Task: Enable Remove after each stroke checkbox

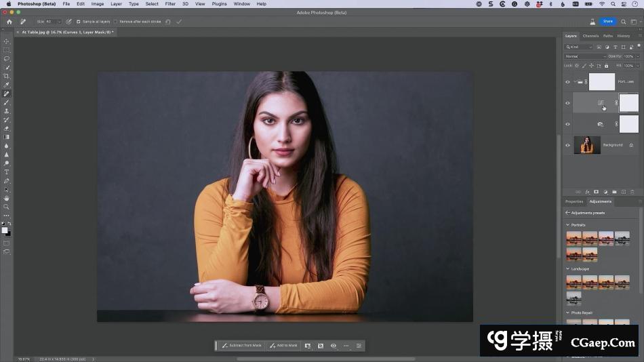Action: pyautogui.click(x=116, y=22)
